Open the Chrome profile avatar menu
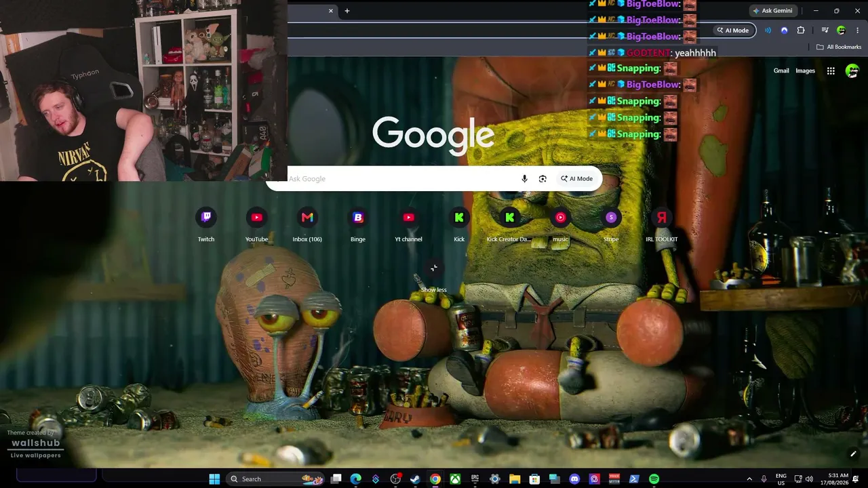Image resolution: width=868 pixels, height=488 pixels. tap(842, 30)
